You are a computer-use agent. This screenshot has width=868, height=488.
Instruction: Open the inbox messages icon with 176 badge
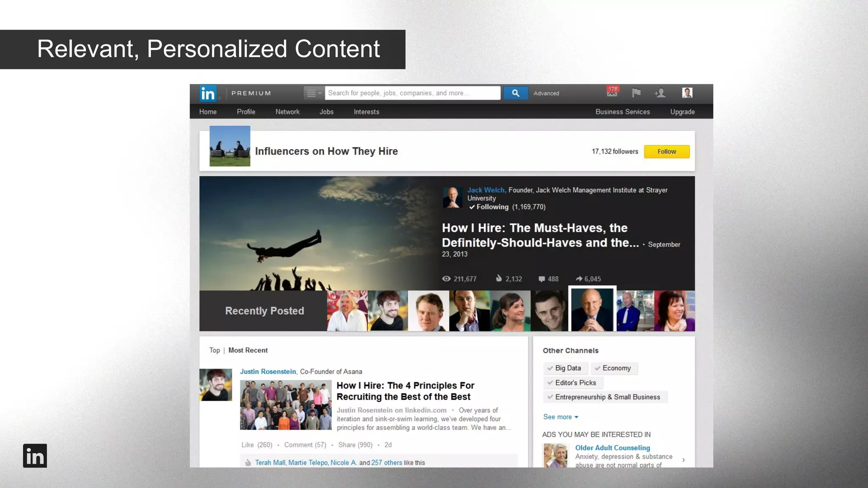tap(612, 92)
